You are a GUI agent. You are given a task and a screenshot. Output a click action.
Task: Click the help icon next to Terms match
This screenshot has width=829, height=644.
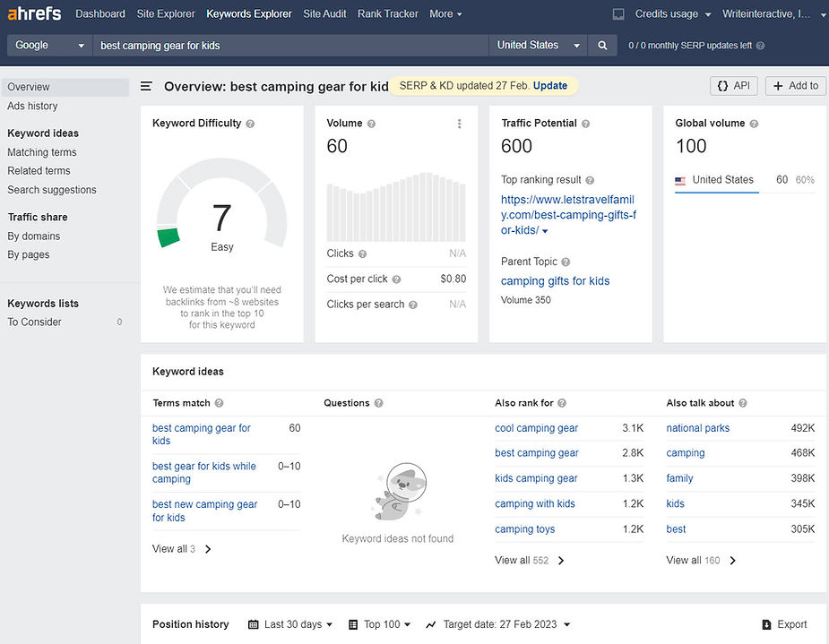pyautogui.click(x=219, y=403)
